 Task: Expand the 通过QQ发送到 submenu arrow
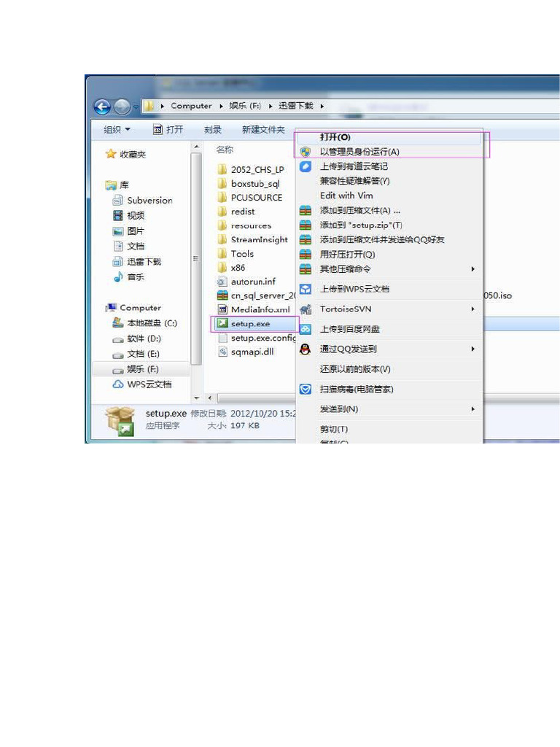[472, 349]
